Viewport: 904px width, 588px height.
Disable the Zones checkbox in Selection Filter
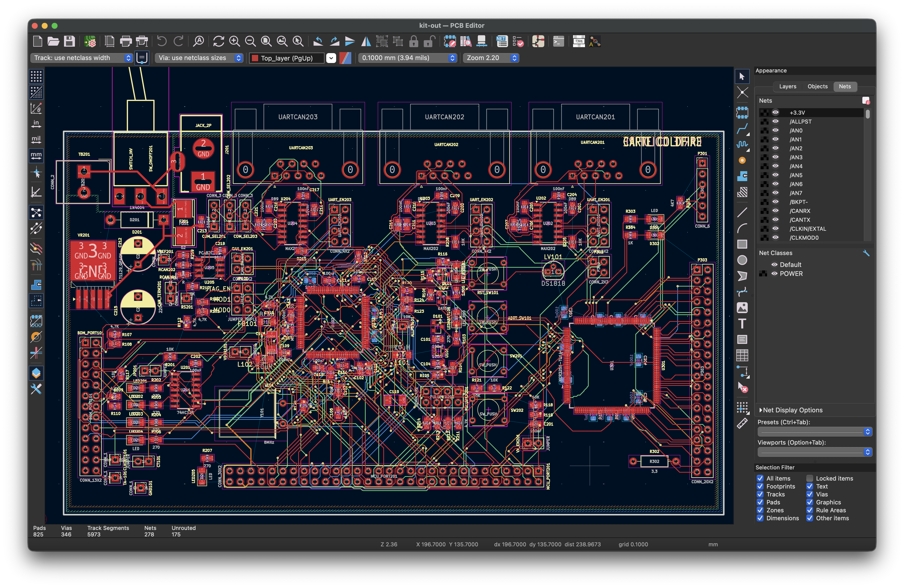coord(760,510)
